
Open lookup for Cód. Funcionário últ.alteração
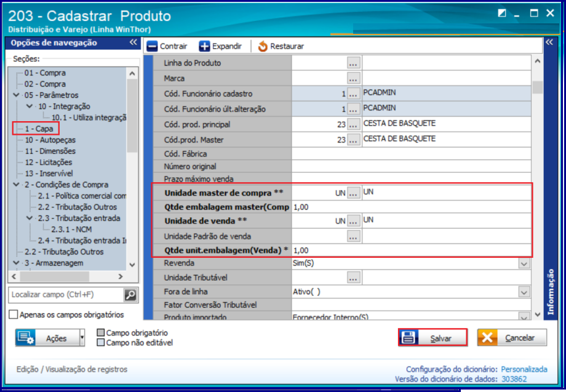point(353,109)
